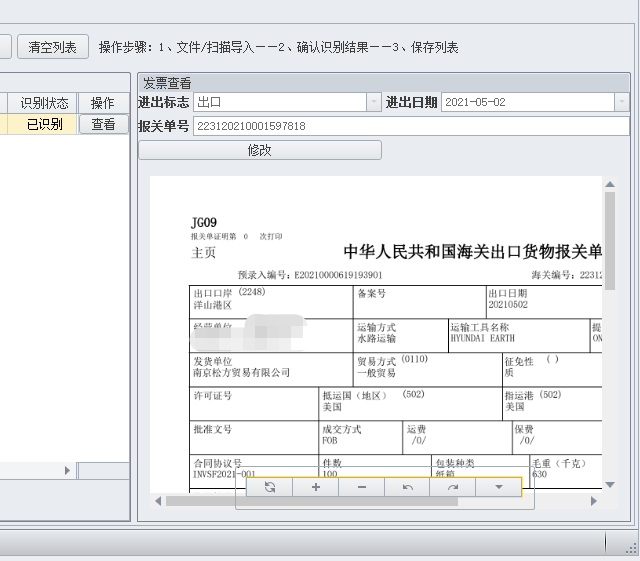Select the 已识别 status cell
640x561 pixels.
(44, 125)
